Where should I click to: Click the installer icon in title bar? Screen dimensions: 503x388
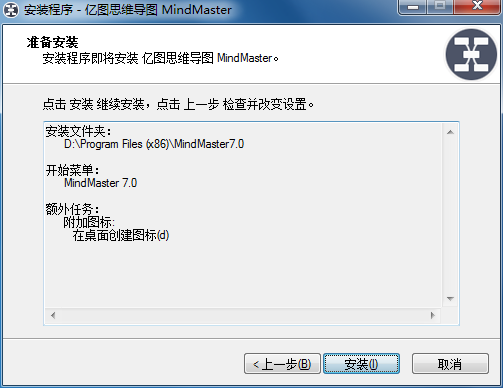pyautogui.click(x=11, y=10)
